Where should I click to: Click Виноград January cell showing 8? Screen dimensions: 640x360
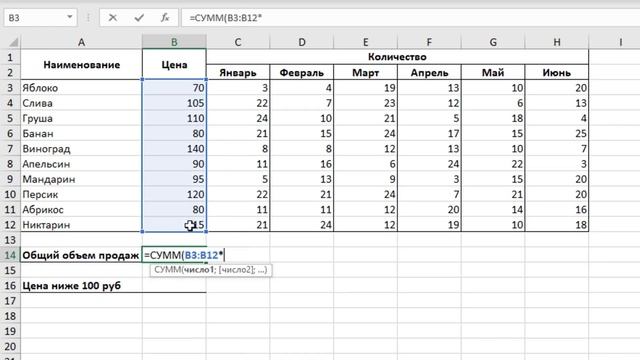coord(238,149)
